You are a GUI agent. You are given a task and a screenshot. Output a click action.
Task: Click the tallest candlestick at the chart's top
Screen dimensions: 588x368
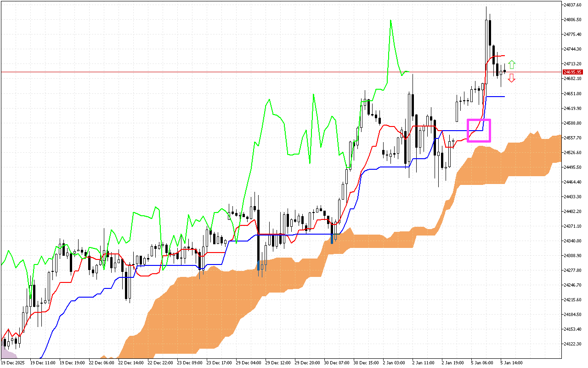point(487,37)
